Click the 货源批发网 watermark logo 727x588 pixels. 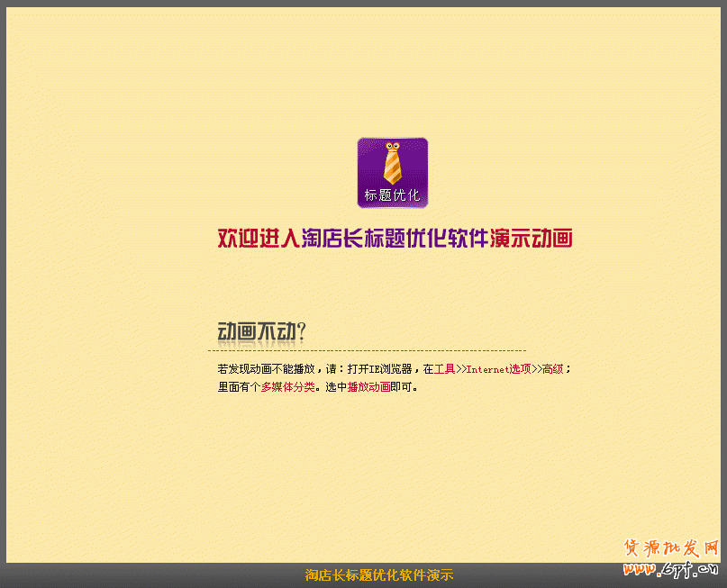pyautogui.click(x=671, y=548)
